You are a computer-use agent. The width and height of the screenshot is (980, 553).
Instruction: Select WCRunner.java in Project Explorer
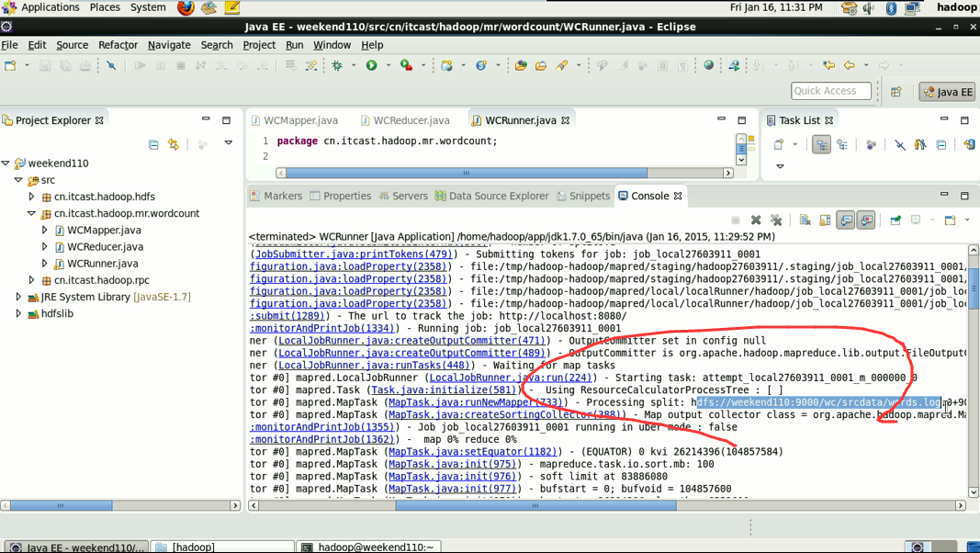(x=103, y=264)
